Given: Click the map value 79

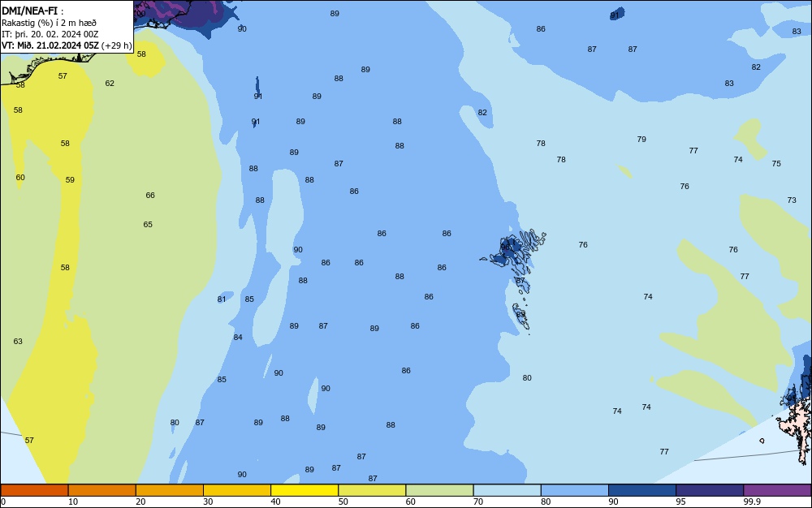Looking at the screenshot, I should click(x=641, y=139).
